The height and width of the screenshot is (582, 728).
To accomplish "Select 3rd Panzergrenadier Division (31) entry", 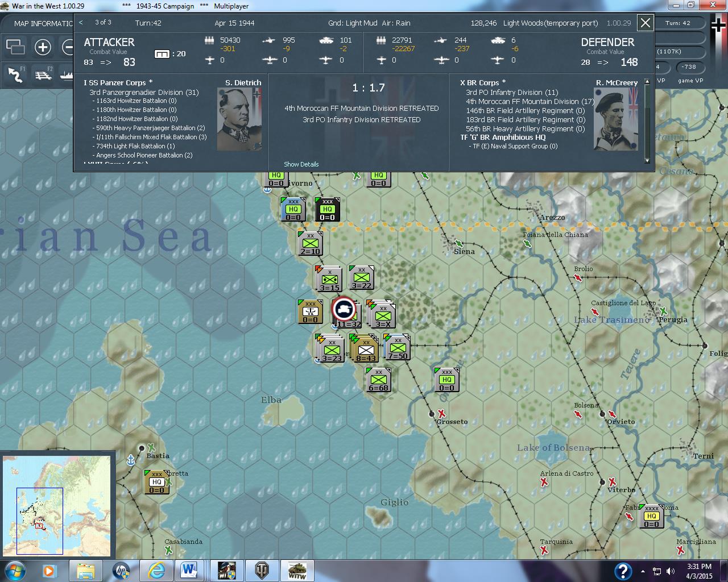I will [144, 92].
